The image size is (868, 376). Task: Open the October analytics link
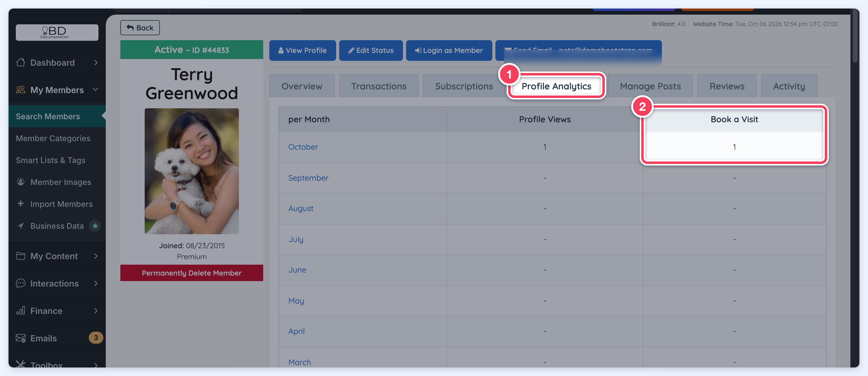(303, 147)
